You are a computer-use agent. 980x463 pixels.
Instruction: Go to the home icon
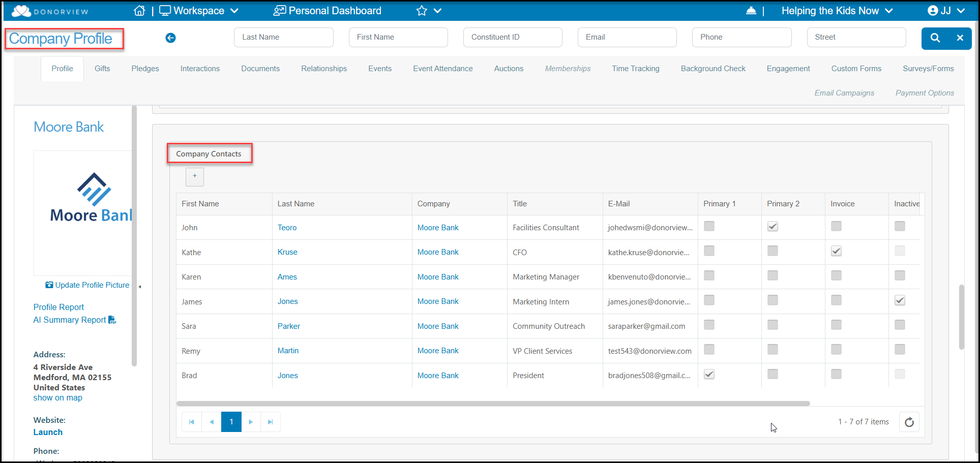point(139,11)
